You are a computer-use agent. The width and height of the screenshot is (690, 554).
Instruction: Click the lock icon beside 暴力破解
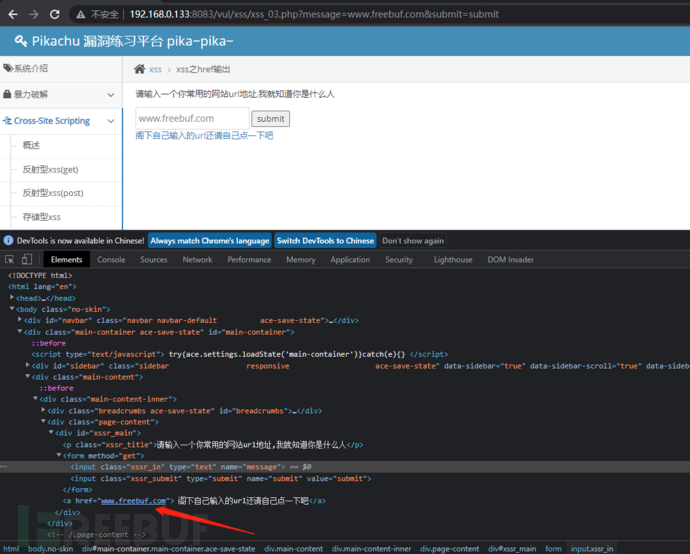point(7,94)
